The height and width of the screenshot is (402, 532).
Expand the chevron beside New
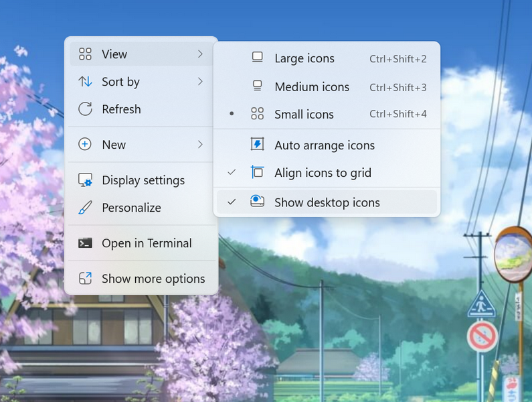pos(200,145)
